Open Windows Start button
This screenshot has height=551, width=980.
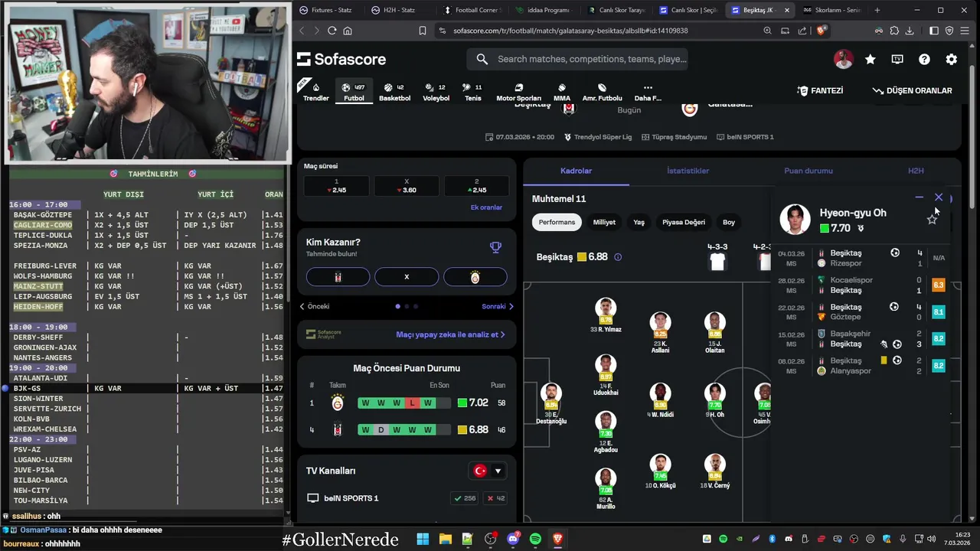point(423,539)
